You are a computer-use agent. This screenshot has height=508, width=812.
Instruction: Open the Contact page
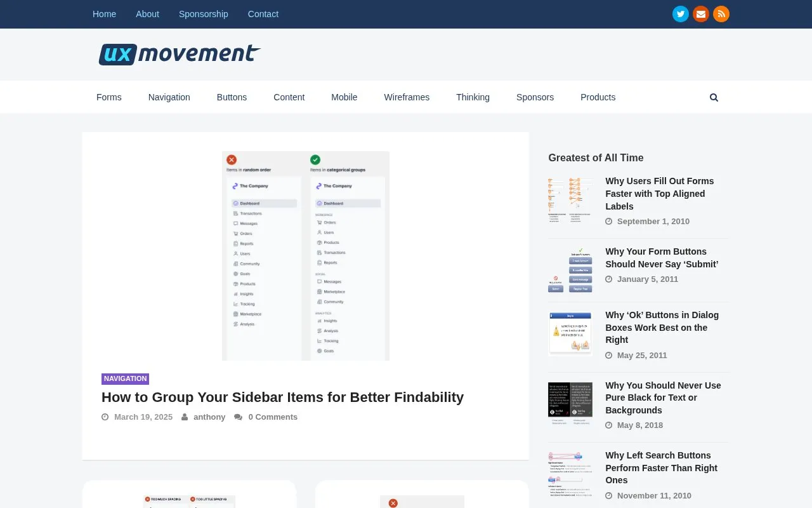tap(263, 14)
